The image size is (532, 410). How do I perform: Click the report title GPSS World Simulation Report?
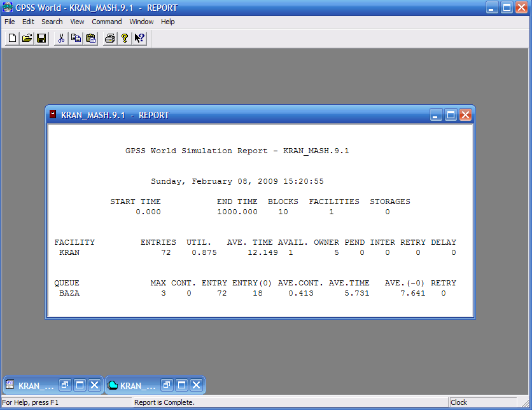(196, 151)
